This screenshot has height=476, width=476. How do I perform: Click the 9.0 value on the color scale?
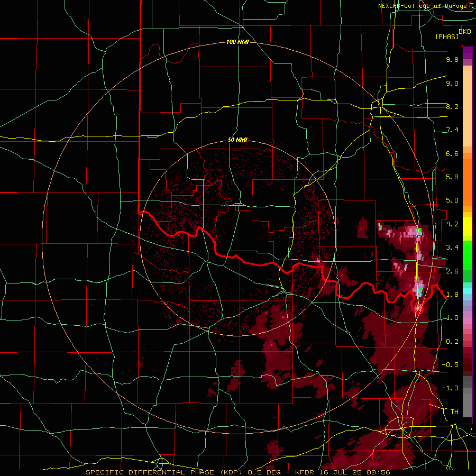[452, 83]
